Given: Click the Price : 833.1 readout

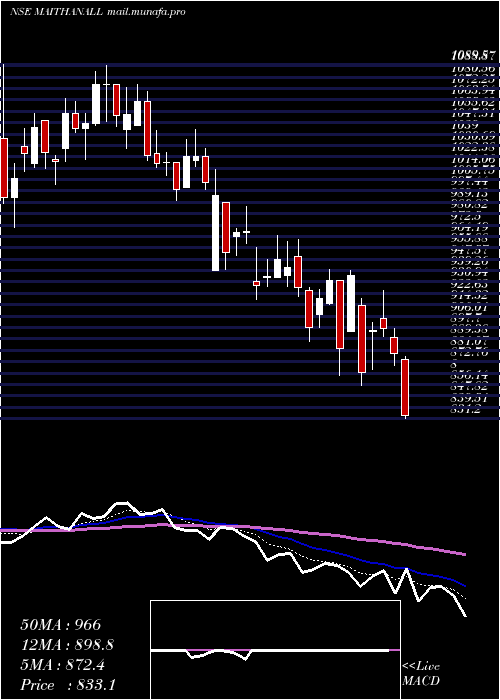Looking at the screenshot, I should (68, 685).
